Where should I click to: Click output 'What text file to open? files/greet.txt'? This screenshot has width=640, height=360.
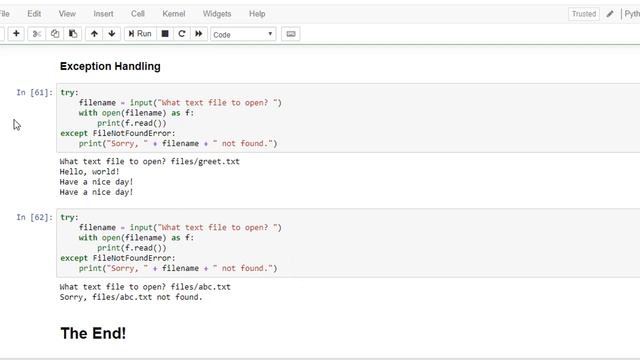click(x=149, y=162)
